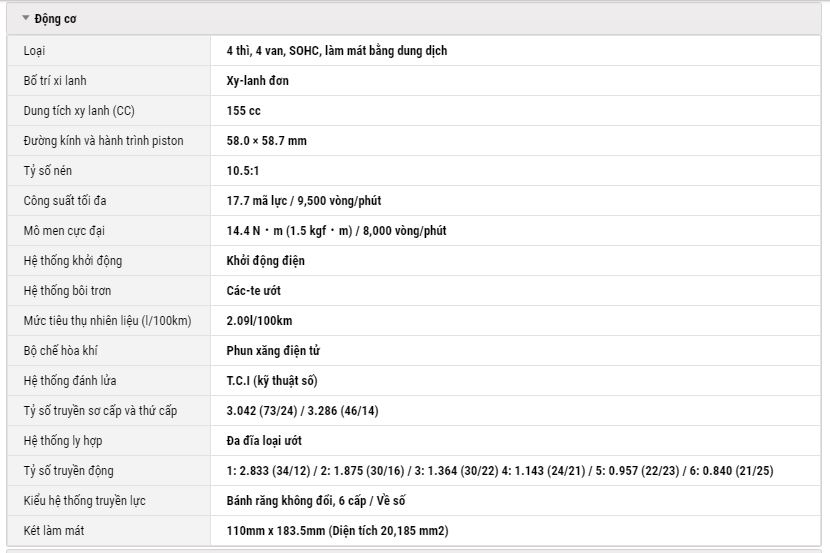Click the 2.09l/100km fuel consumption value
Image resolution: width=830 pixels, height=553 pixels.
(x=259, y=321)
